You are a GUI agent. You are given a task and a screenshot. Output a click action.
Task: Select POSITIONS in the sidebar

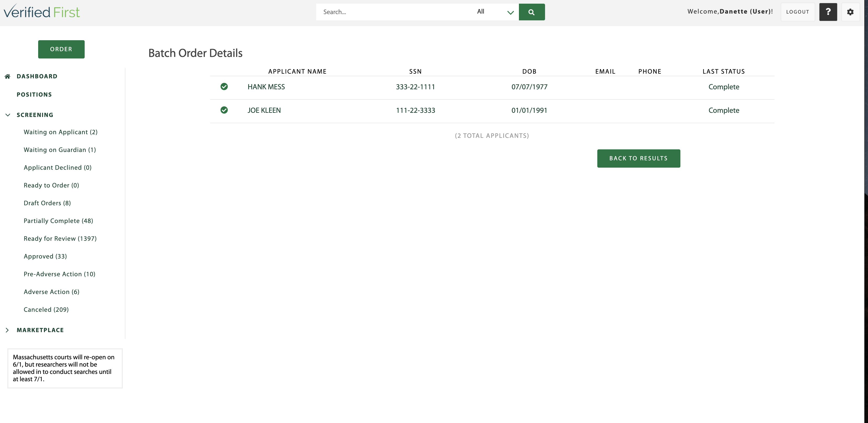34,94
